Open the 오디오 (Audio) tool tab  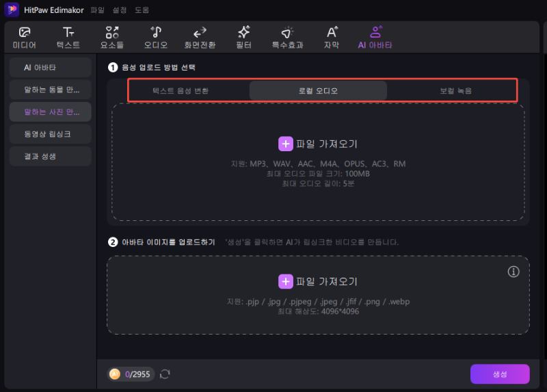tap(156, 38)
